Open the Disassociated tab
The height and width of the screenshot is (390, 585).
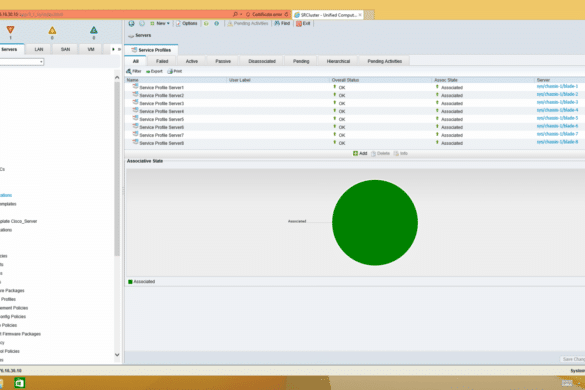point(262,61)
